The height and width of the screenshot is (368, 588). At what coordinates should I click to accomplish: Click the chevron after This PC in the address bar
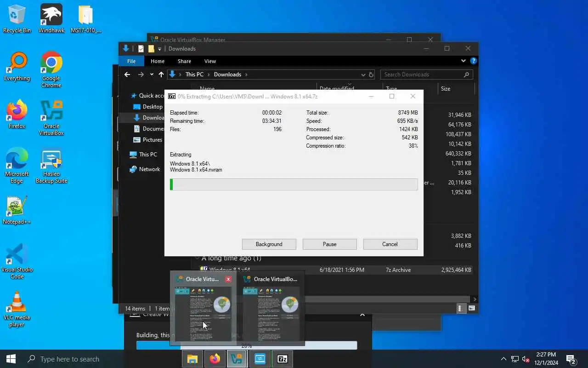point(208,75)
